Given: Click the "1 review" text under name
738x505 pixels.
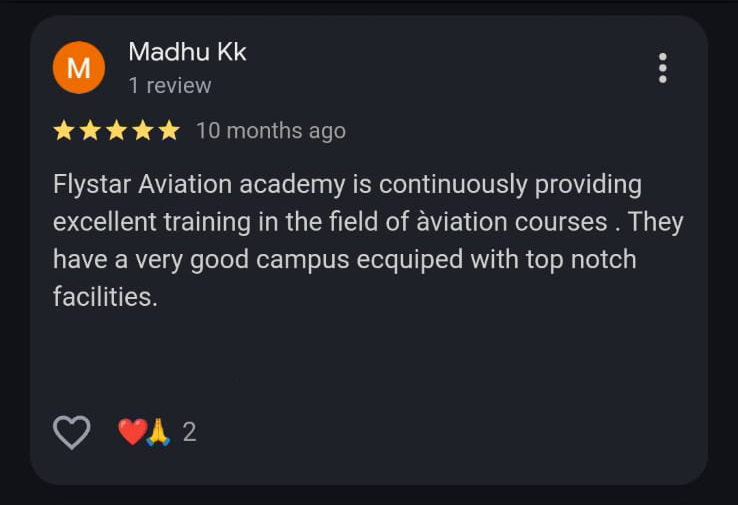Looking at the screenshot, I should coord(170,86).
